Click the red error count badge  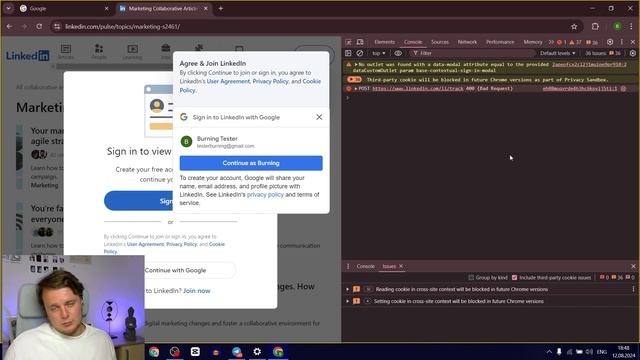point(562,42)
